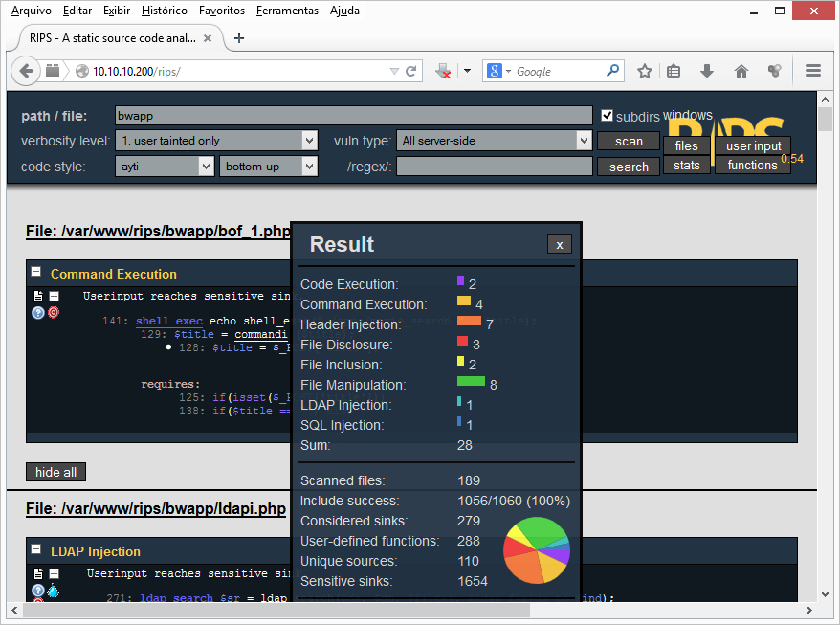Show bookmarks list icon
Screen dimensions: 840x625
[674, 71]
